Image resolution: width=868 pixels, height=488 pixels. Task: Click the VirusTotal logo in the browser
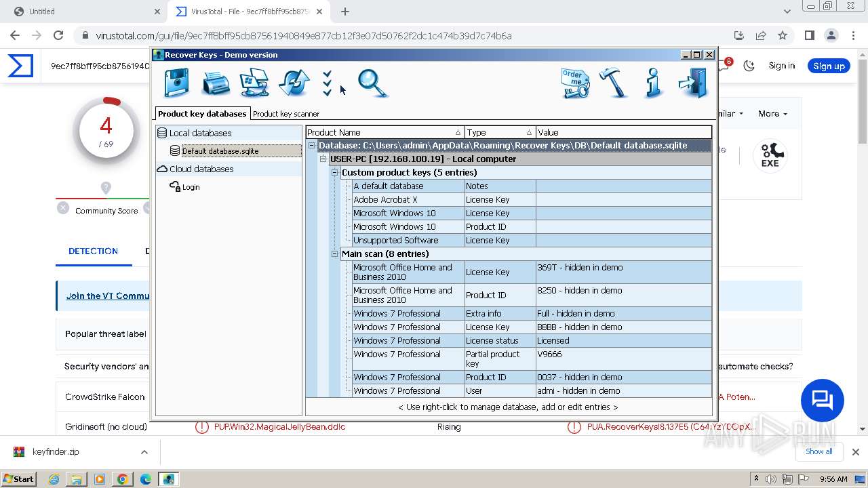pos(20,66)
